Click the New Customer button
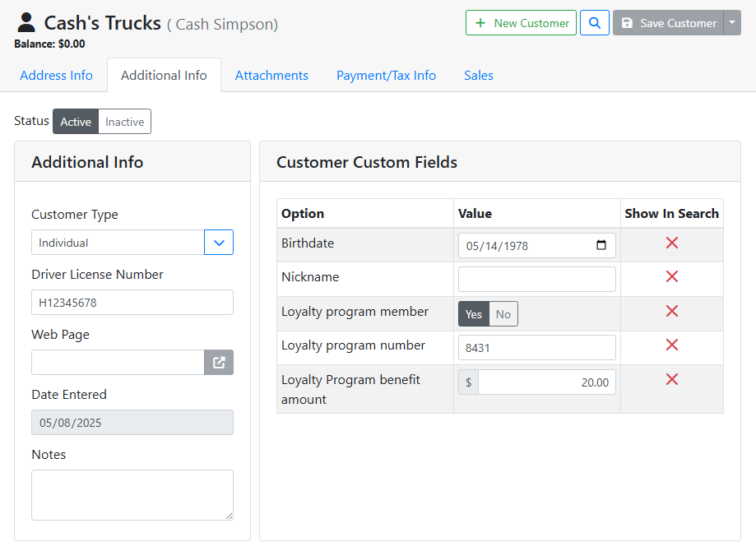The image size is (756, 542). [521, 23]
